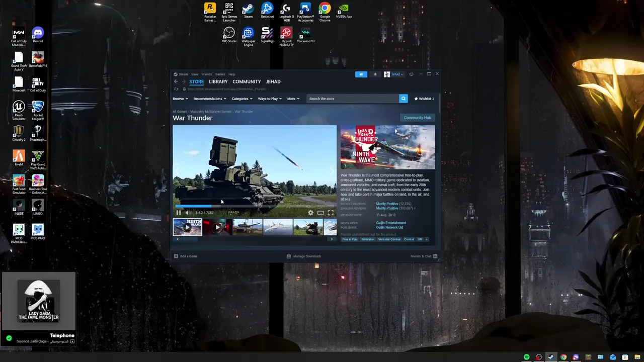Select the 'Vehicular Combat' tag
This screenshot has width=644, height=362.
coord(389,239)
